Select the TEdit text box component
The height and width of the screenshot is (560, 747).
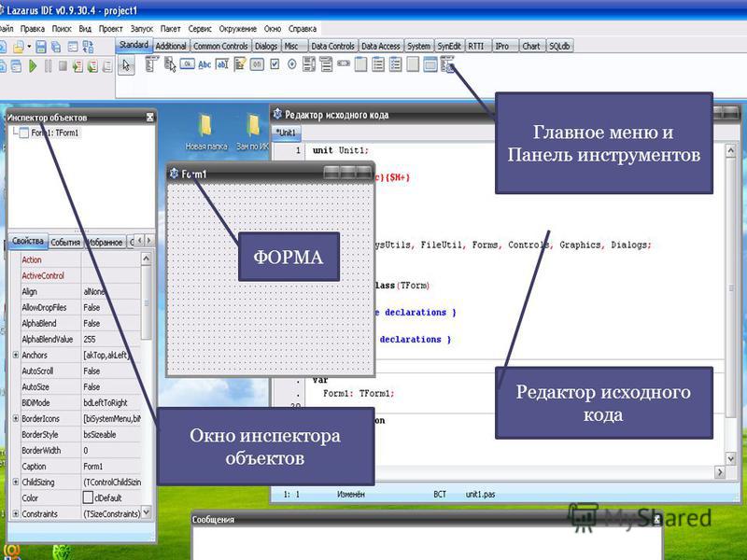point(222,63)
